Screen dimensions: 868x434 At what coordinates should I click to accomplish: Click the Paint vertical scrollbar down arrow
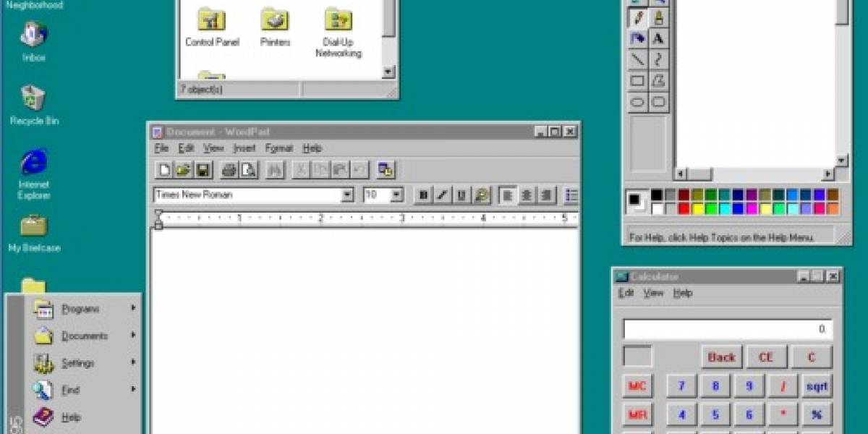[x=842, y=161]
